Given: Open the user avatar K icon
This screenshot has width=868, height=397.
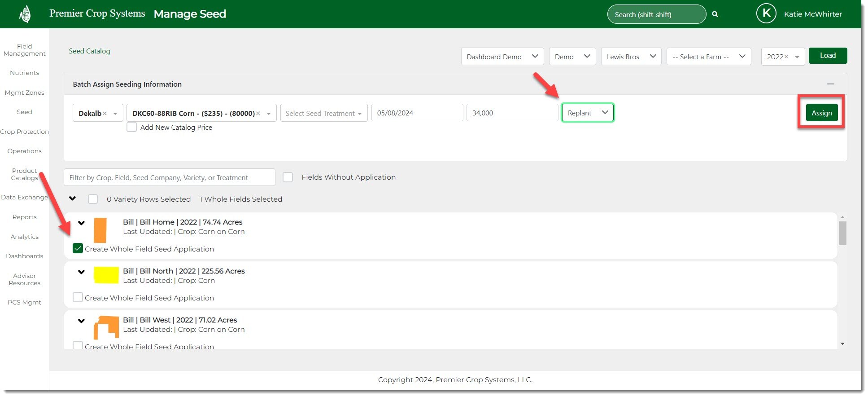Looking at the screenshot, I should [x=766, y=13].
